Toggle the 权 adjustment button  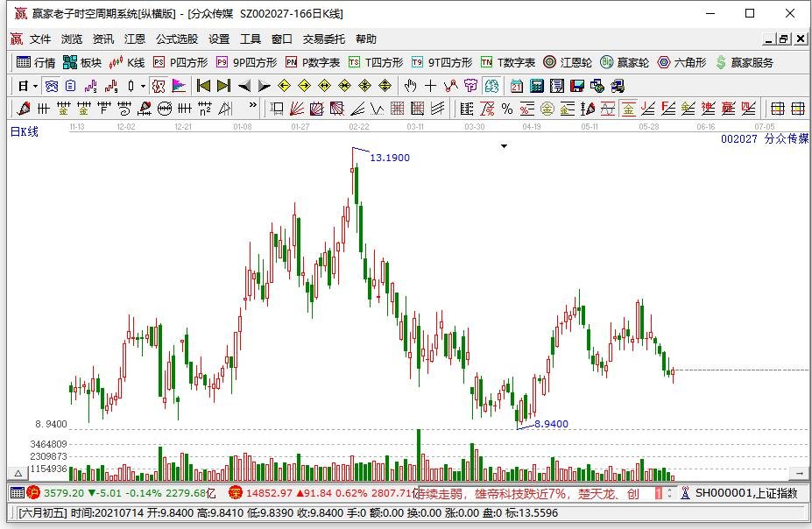[159, 86]
